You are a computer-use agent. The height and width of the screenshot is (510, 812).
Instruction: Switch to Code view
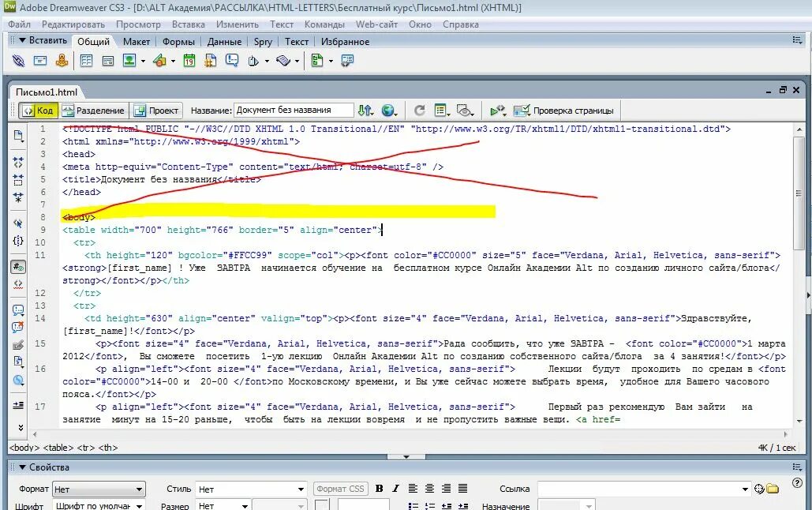click(39, 111)
